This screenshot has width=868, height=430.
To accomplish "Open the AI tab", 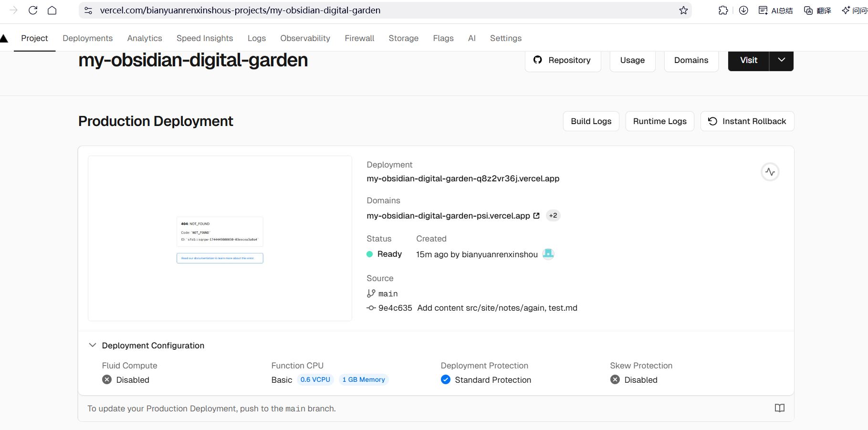I will (x=472, y=38).
